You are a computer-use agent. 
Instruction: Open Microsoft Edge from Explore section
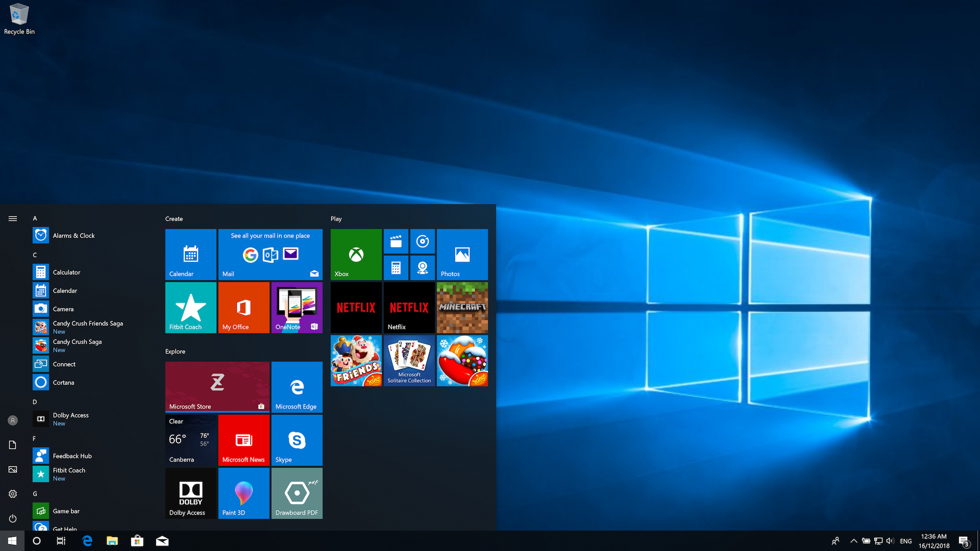tap(297, 386)
